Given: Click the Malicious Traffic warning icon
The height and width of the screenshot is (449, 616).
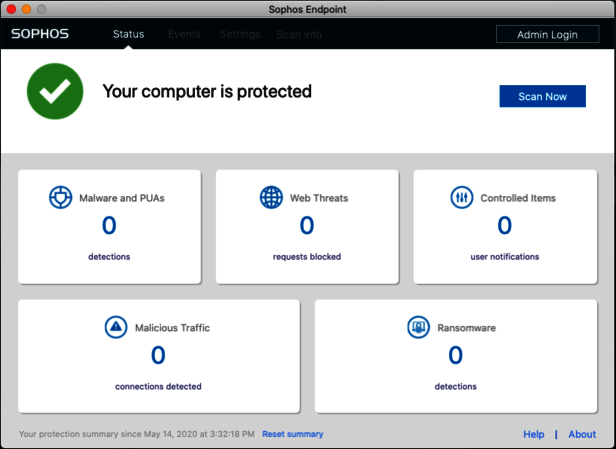Looking at the screenshot, I should (116, 327).
